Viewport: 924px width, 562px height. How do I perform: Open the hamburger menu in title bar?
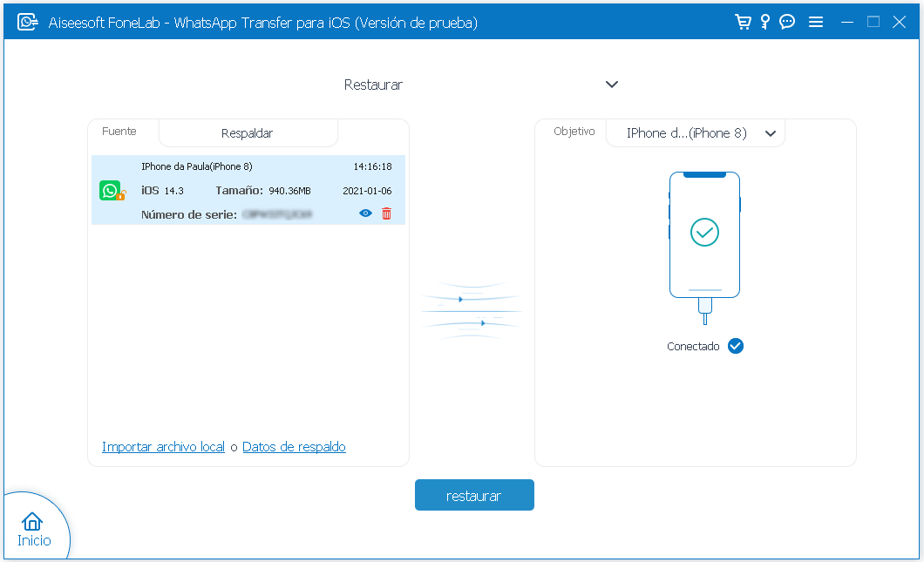pyautogui.click(x=816, y=23)
